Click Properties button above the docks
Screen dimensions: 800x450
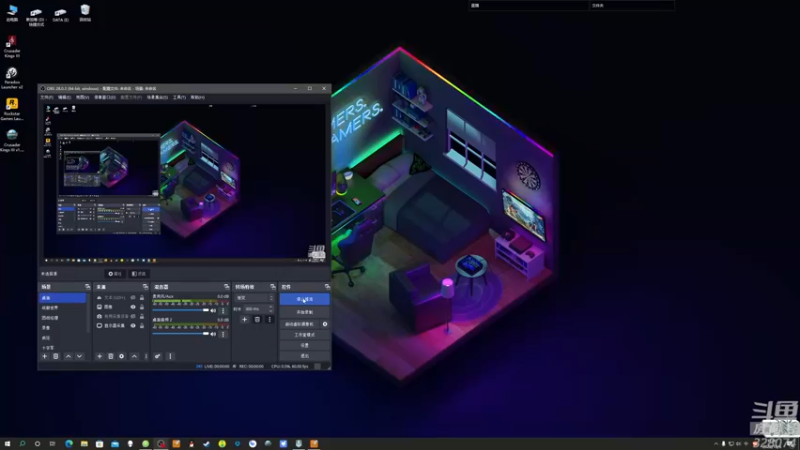tap(115, 274)
